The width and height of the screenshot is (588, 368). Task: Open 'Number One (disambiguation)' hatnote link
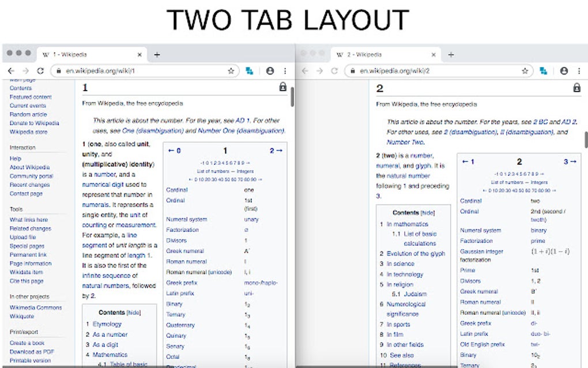[241, 131]
